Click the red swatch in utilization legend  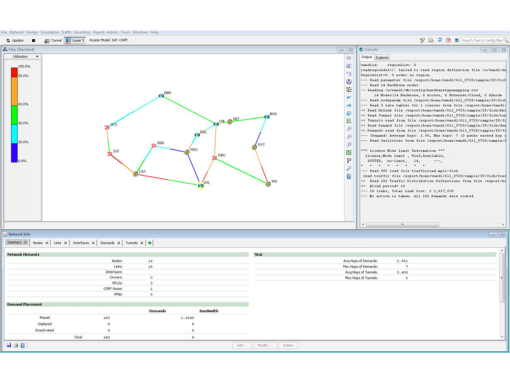(x=14, y=72)
